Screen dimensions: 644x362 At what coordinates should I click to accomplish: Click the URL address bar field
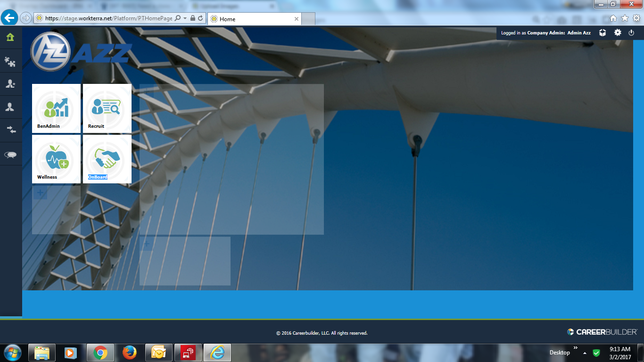108,18
